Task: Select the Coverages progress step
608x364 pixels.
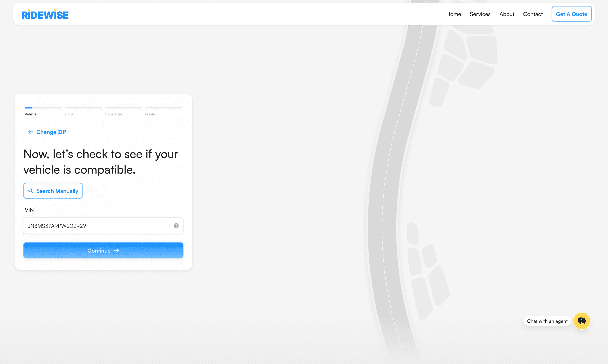Action: [x=113, y=114]
